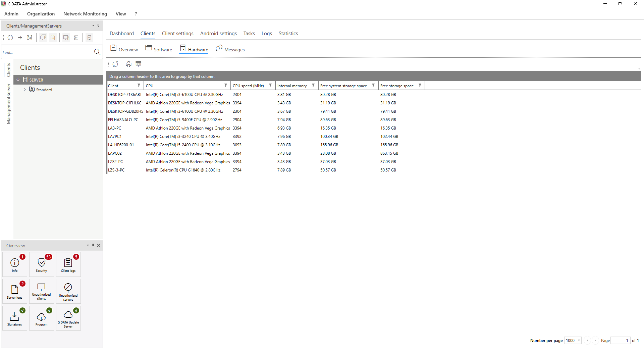The height and width of the screenshot is (349, 644).
Task: Open the Unauthorized servers tile
Action: coord(68,291)
